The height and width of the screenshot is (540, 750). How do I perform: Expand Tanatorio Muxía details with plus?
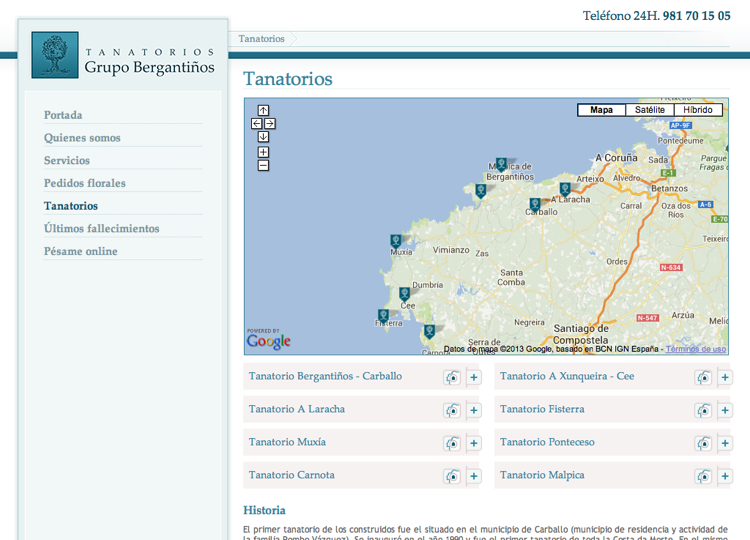[x=474, y=443]
